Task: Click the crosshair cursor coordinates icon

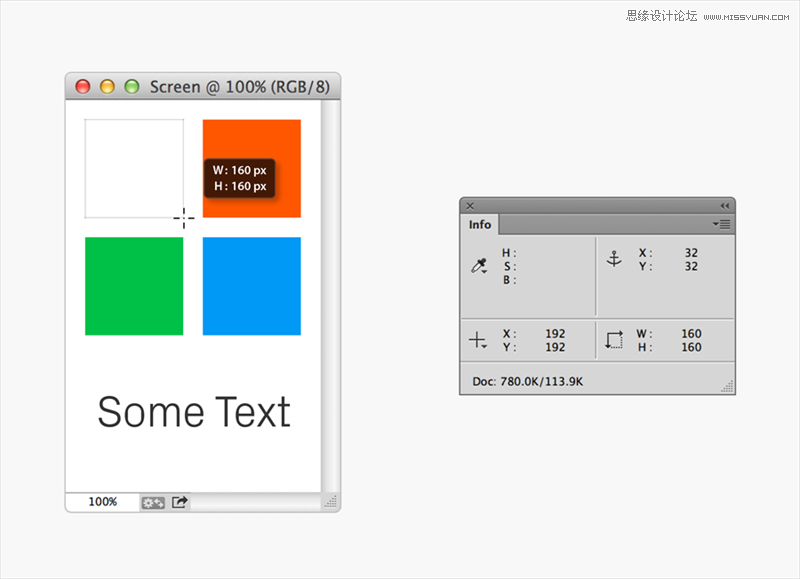Action: pyautogui.click(x=478, y=340)
